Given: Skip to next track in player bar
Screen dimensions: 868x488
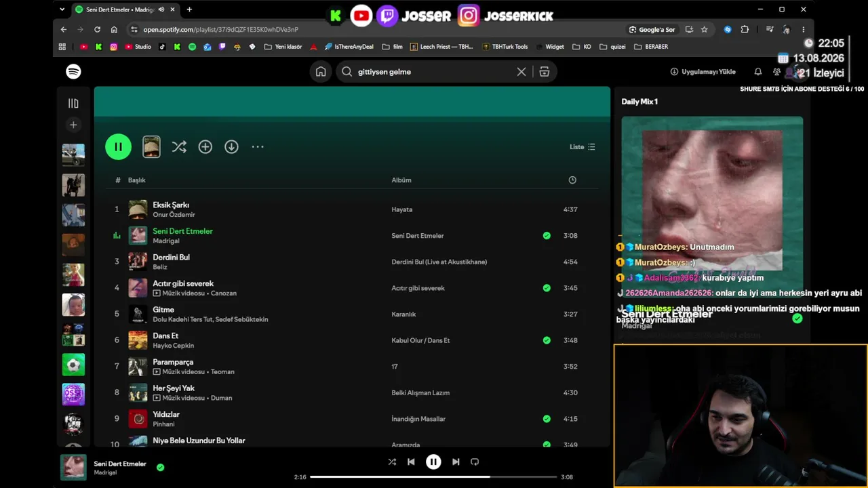Looking at the screenshot, I should pos(456,462).
